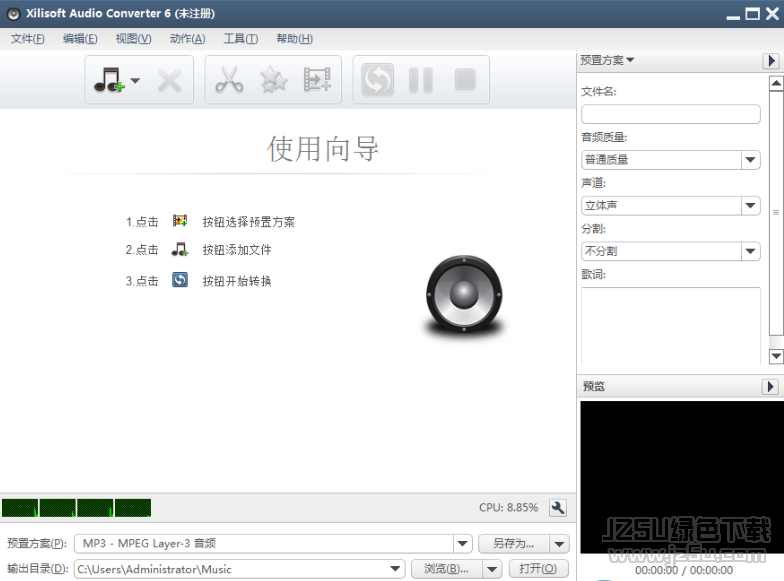784x581 pixels.
Task: Open the 文件(F) menu
Action: pyautogui.click(x=28, y=39)
